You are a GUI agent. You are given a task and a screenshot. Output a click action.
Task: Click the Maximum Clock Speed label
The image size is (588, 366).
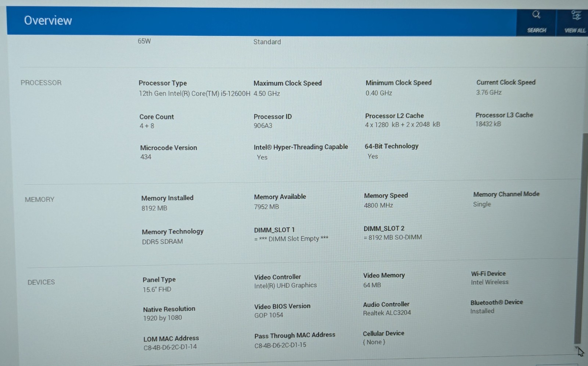click(287, 83)
